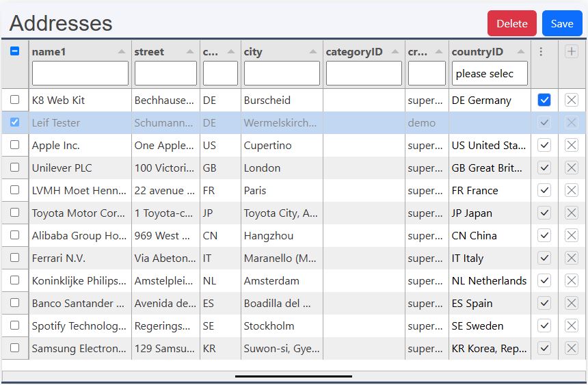Click the plus icon to add row
This screenshot has width=588, height=385.
tap(572, 51)
